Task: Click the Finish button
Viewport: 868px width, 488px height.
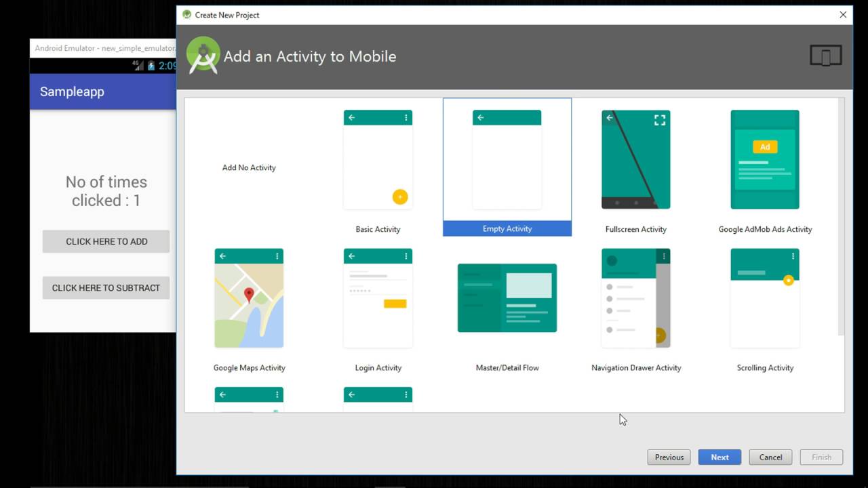Action: click(821, 457)
